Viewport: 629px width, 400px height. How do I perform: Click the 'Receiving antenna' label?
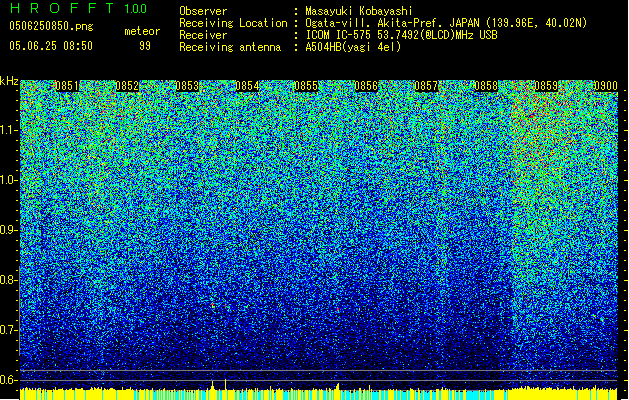[x=230, y=47]
